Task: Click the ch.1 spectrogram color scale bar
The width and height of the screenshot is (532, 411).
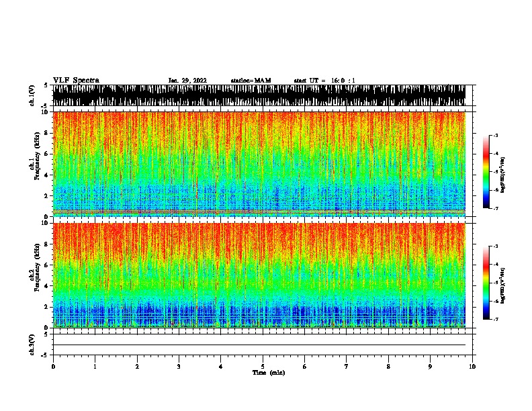Action: pos(486,172)
